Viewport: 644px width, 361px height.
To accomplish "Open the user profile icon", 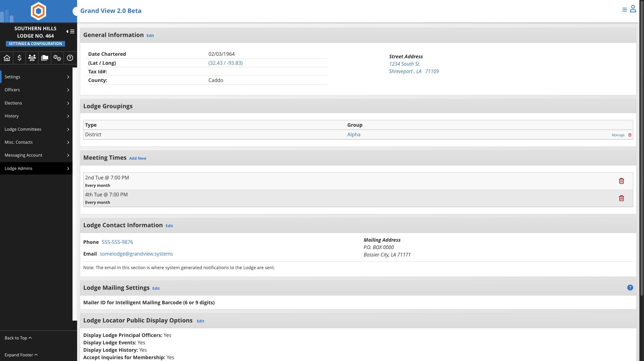I will point(633,9).
